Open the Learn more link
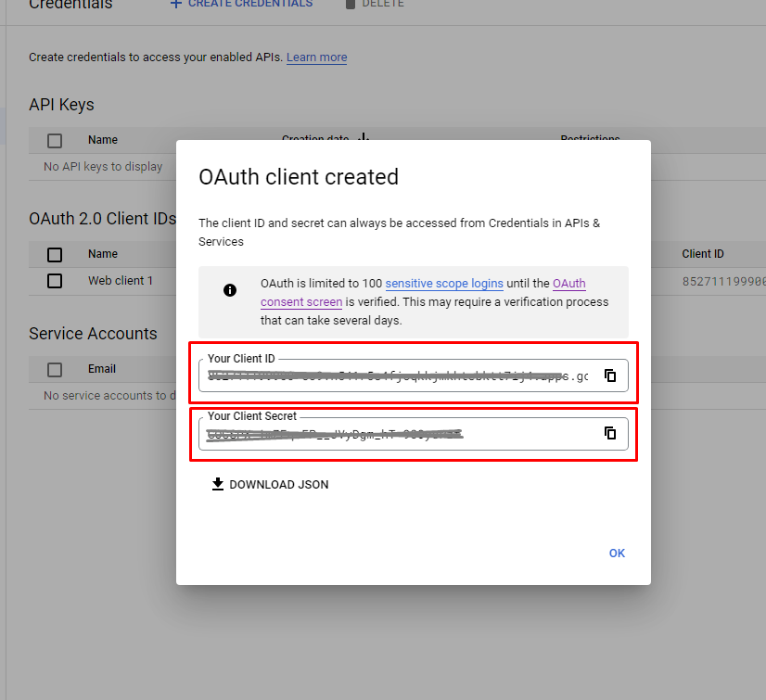The image size is (766, 700). [x=316, y=57]
